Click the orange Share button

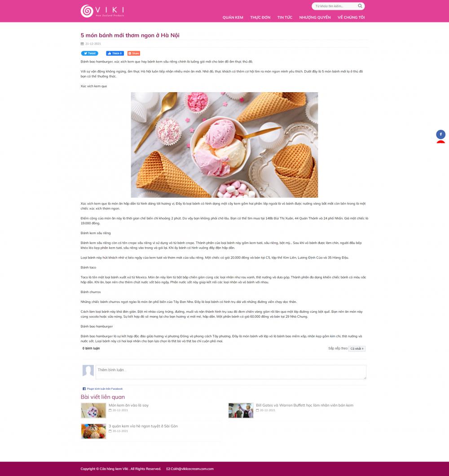(134, 53)
